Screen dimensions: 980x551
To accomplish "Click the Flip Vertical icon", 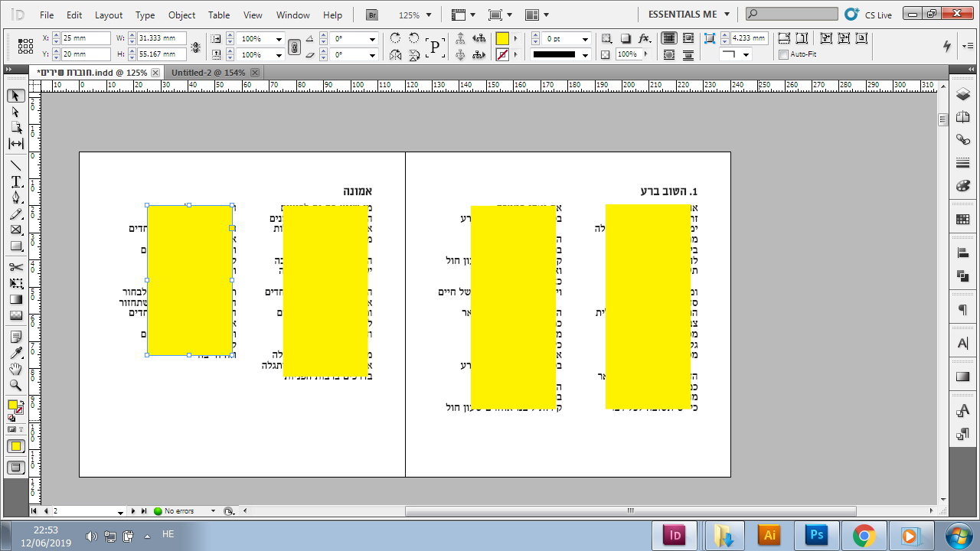I will (x=414, y=55).
